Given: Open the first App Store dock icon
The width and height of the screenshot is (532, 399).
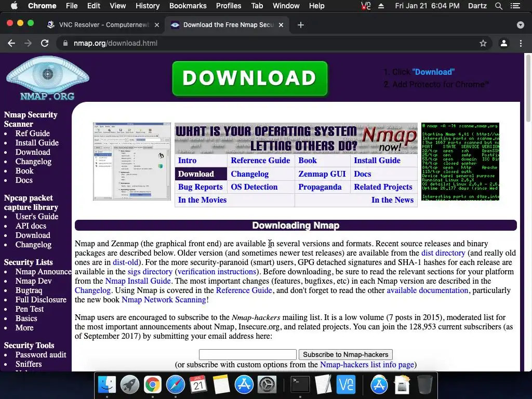Looking at the screenshot, I should pos(244,385).
